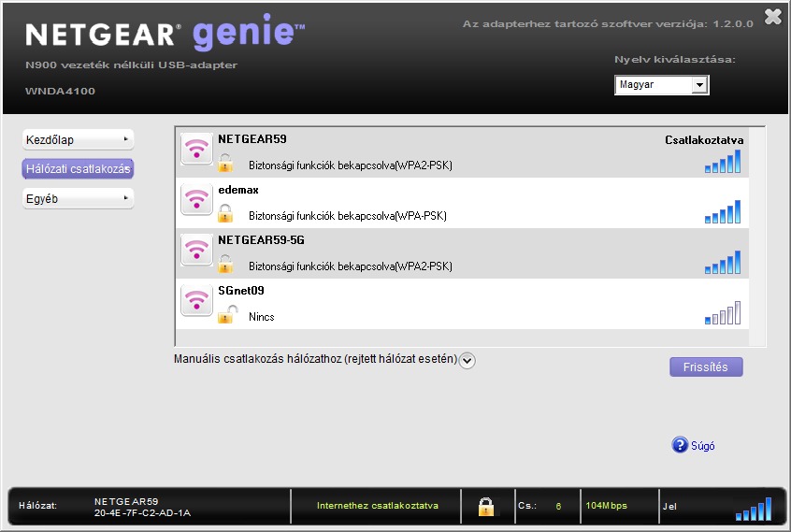Select the edemax network name
Image resolution: width=791 pixels, height=532 pixels.
pos(238,190)
